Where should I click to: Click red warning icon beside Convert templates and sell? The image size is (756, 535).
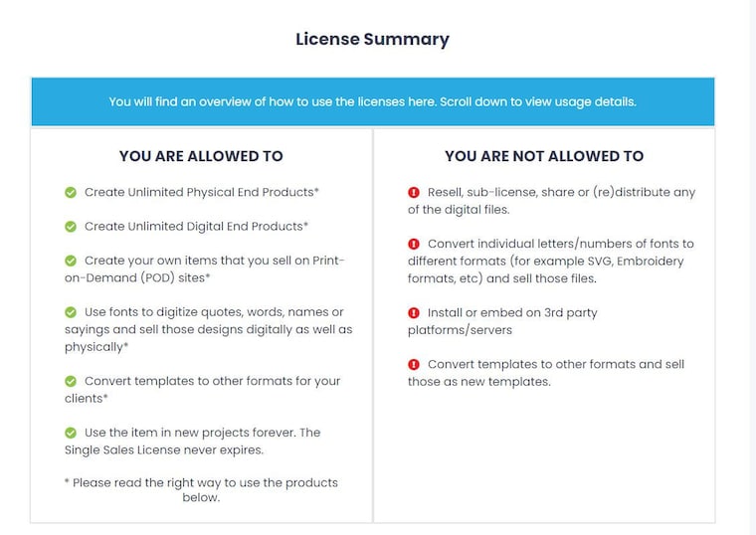pos(414,364)
